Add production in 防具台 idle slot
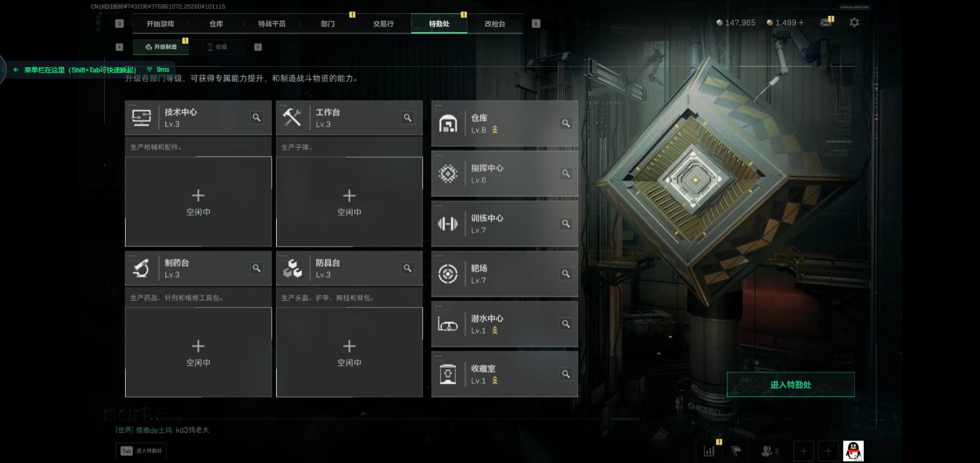Viewport: 980px width, 463px height. click(x=349, y=352)
